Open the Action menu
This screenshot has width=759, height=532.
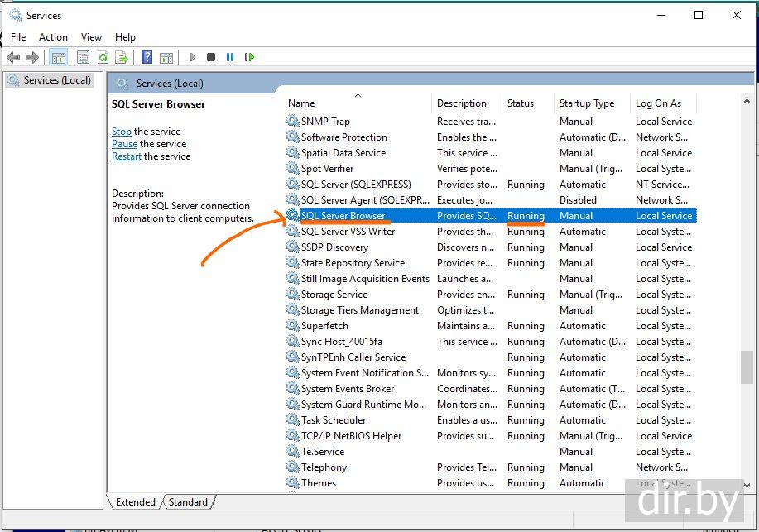[x=53, y=36]
